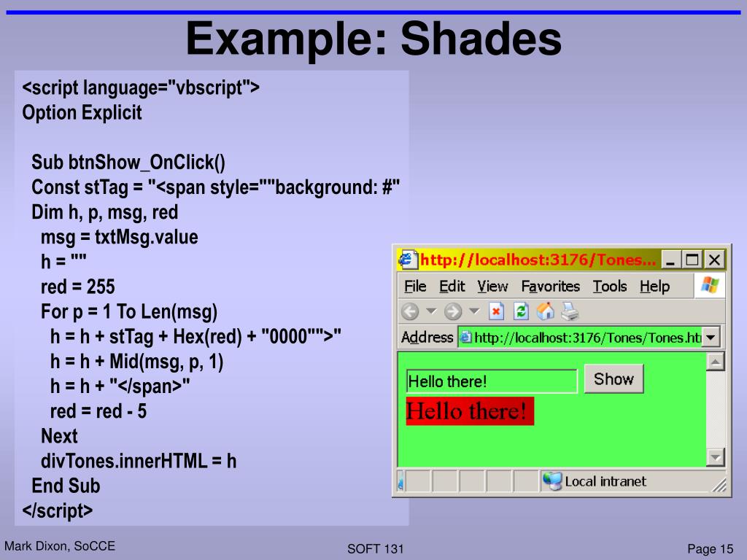Click the Internet Explorer title bar icon
Screen dimensions: 747x560
pos(408,260)
